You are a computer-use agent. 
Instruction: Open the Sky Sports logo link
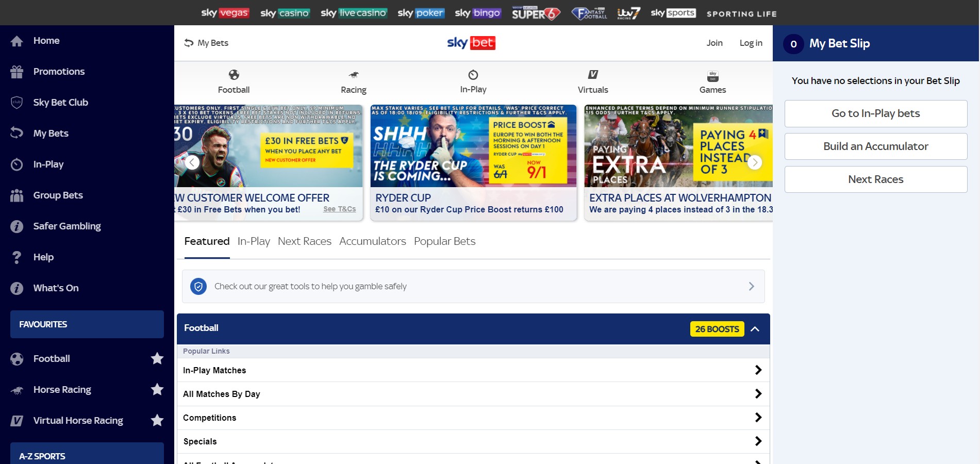pyautogui.click(x=673, y=13)
